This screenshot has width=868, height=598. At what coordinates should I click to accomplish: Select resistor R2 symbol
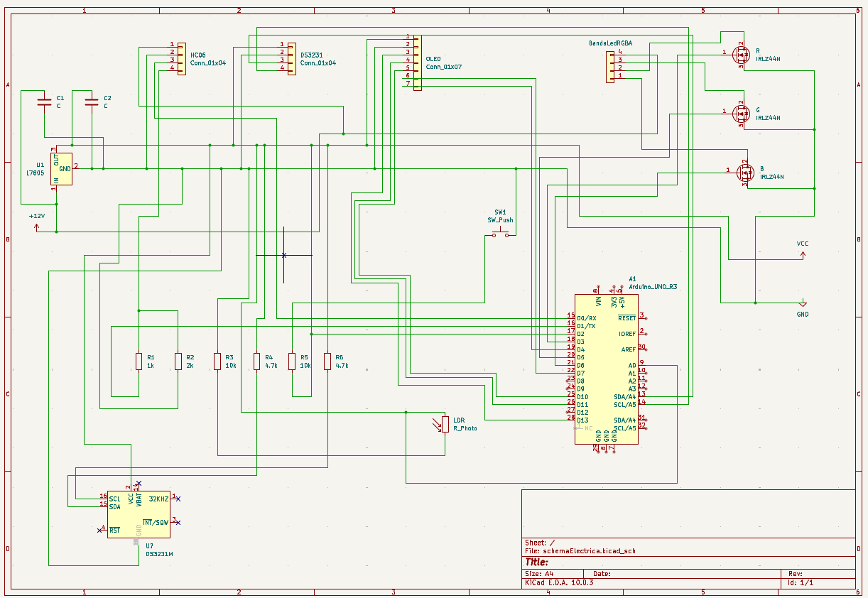[178, 361]
